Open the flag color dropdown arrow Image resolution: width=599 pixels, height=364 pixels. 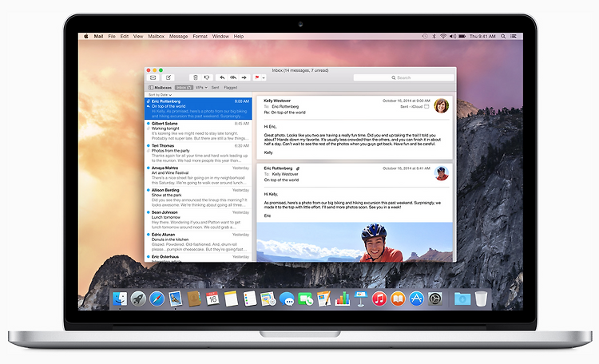(264, 77)
